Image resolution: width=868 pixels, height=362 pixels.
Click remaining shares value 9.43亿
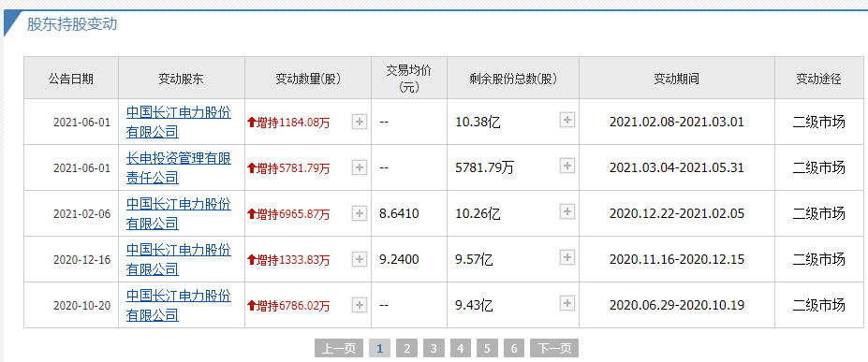[x=474, y=306]
